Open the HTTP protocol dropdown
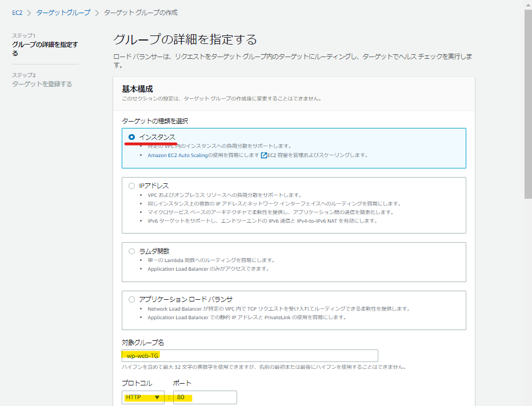 (143, 397)
